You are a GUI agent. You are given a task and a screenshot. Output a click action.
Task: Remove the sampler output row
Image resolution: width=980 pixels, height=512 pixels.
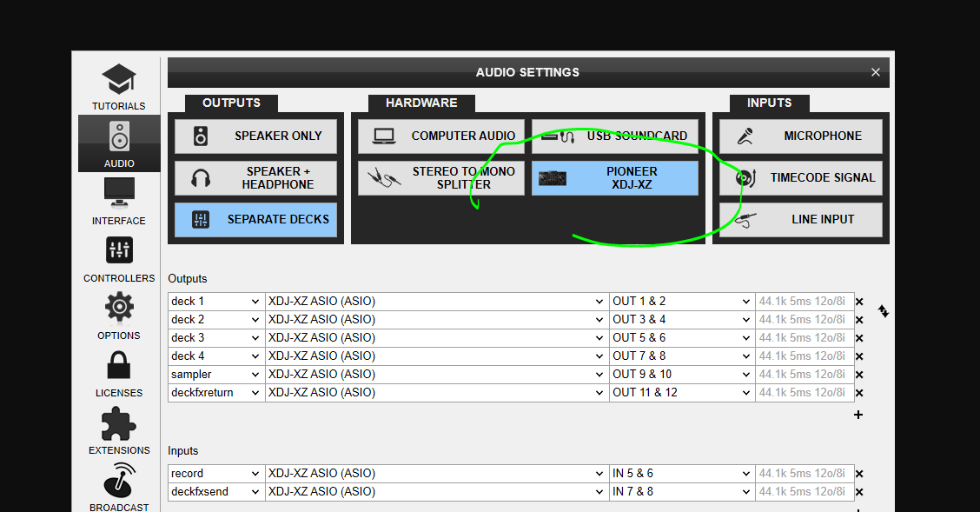pyautogui.click(x=859, y=375)
